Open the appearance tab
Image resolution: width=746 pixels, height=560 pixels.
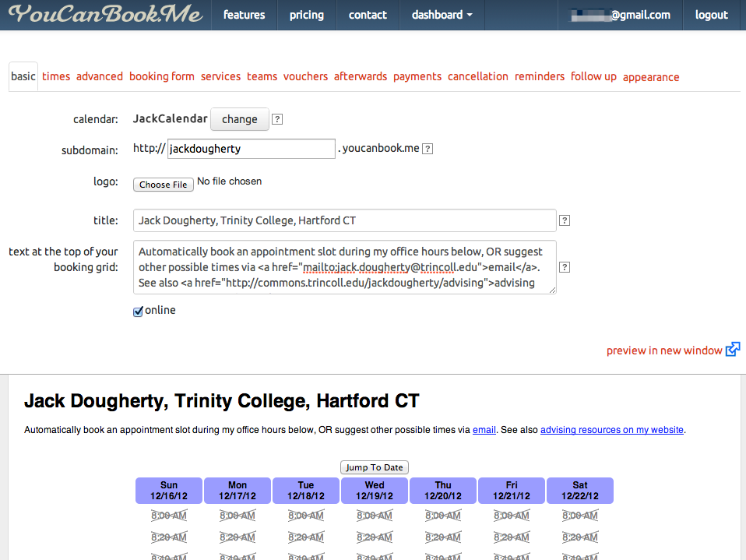pos(651,77)
